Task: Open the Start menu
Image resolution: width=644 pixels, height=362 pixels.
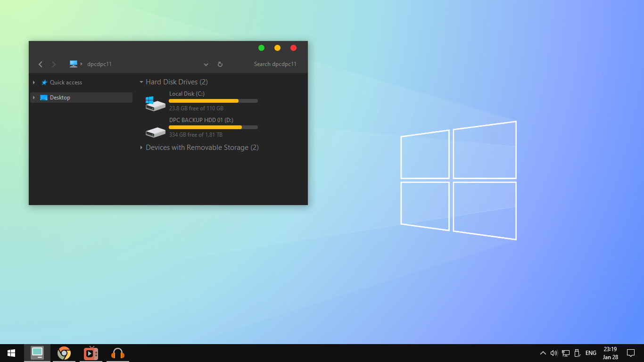Action: coord(10,353)
